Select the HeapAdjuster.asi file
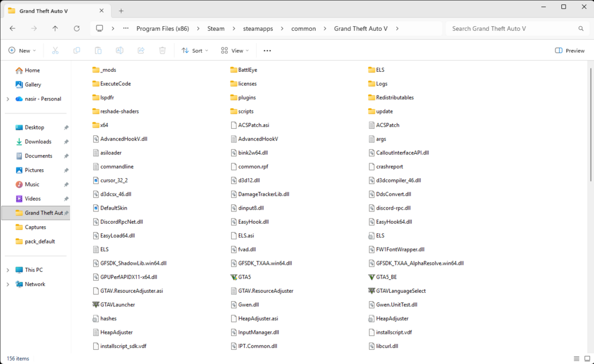The height and width of the screenshot is (364, 594). (x=254, y=318)
